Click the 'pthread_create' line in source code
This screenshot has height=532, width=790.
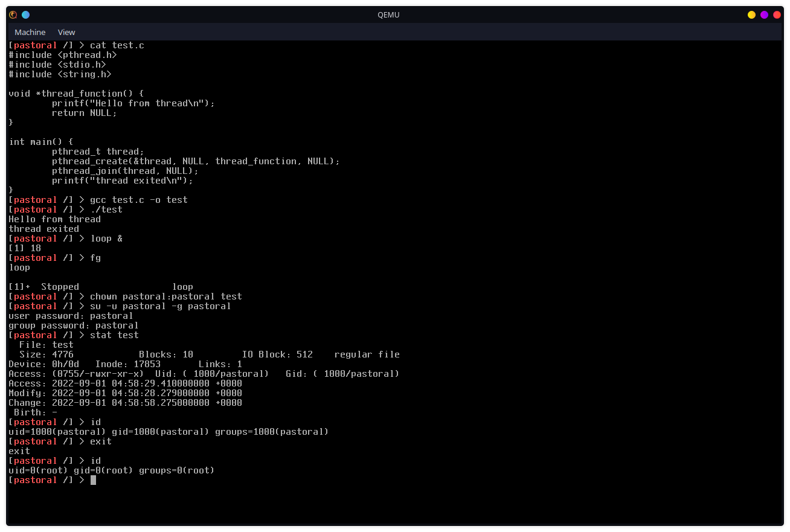[x=196, y=161]
